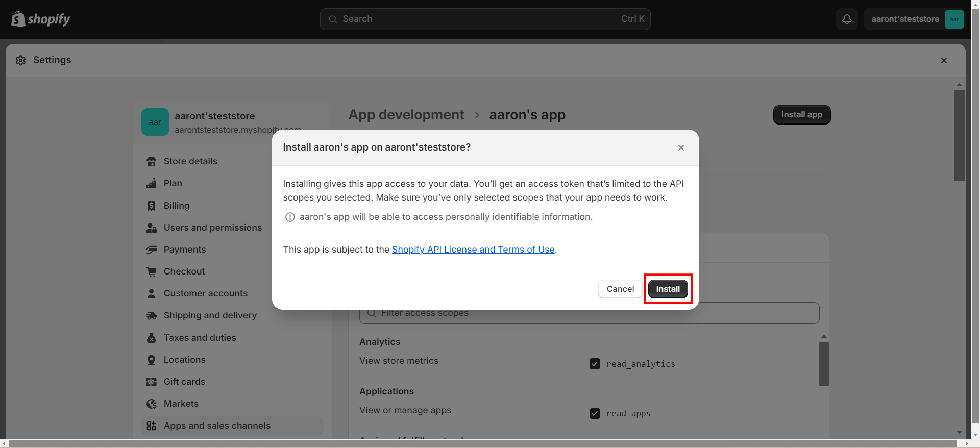Click the Customer accounts icon

[152, 293]
